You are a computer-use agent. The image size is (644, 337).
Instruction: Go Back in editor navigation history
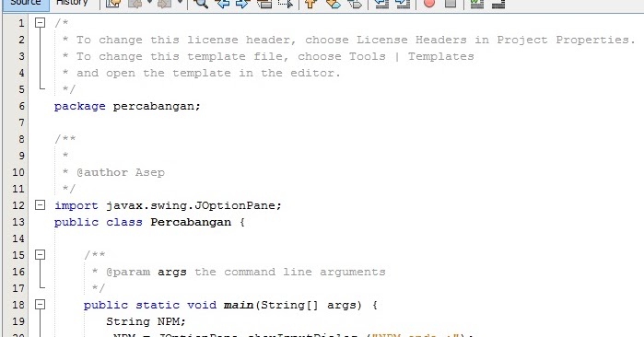point(135,4)
